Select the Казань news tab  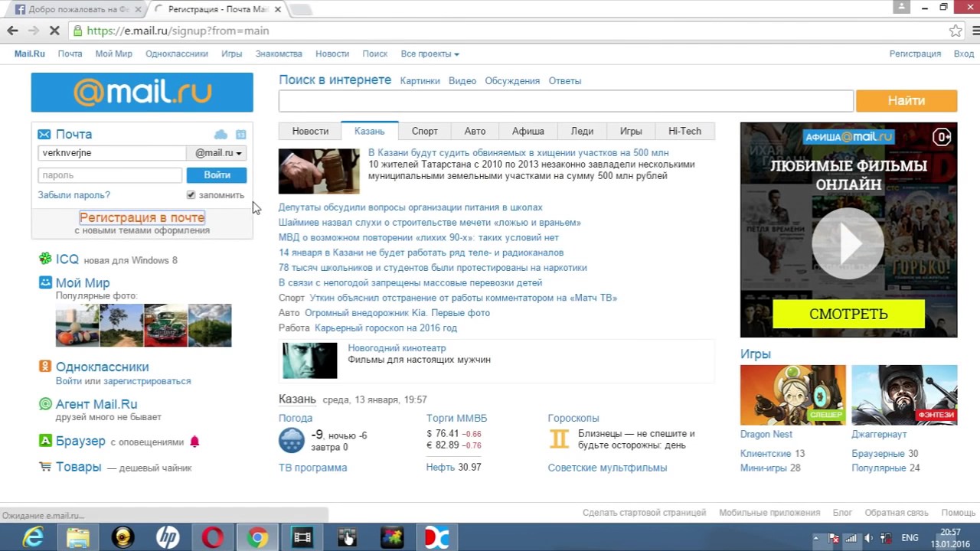369,131
